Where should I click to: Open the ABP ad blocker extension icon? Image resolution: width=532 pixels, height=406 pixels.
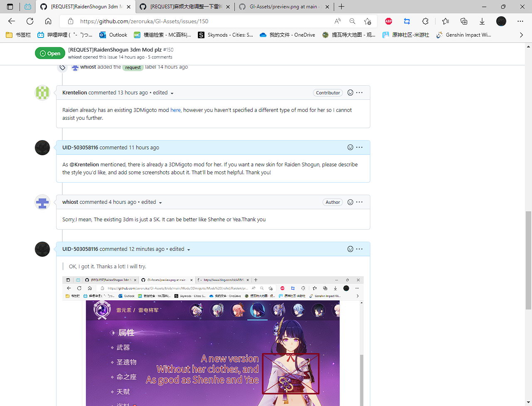(388, 21)
